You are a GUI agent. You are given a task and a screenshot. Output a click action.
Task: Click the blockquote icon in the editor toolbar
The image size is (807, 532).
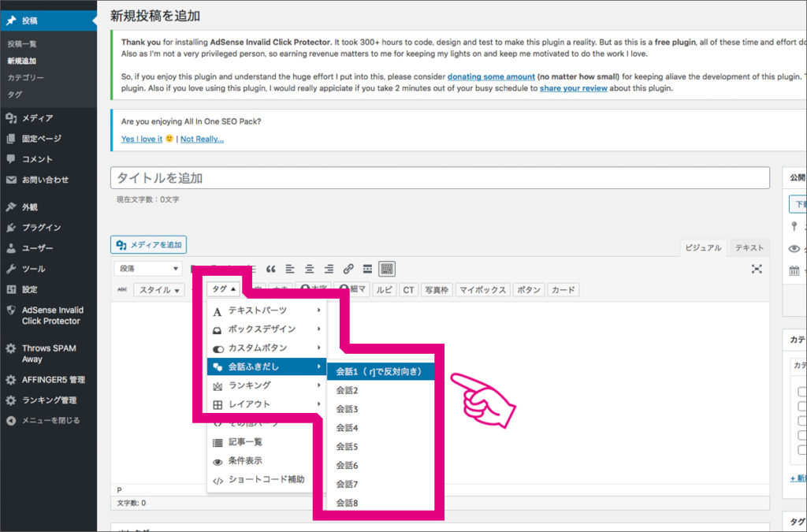tap(270, 268)
